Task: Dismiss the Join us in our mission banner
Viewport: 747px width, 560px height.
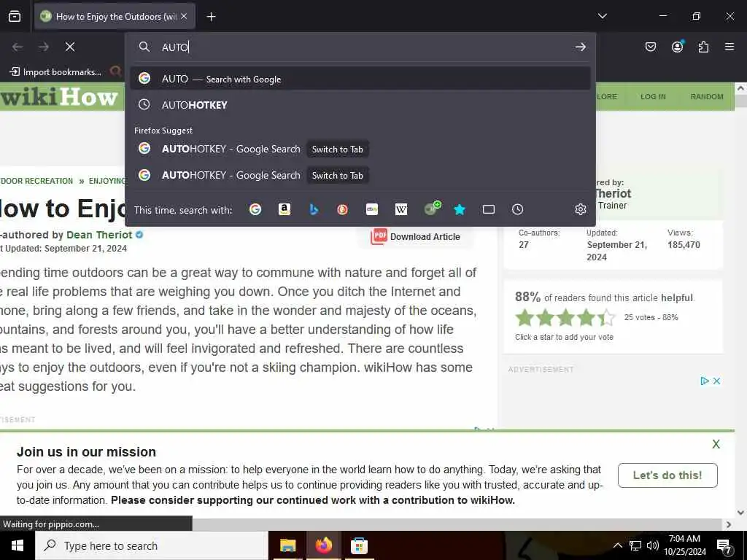Action: point(716,444)
